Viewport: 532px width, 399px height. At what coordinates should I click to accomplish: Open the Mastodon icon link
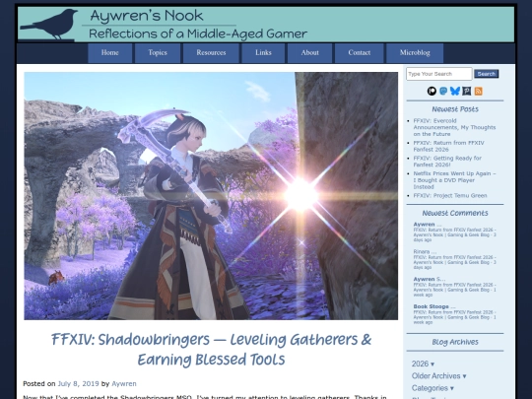[x=443, y=91]
